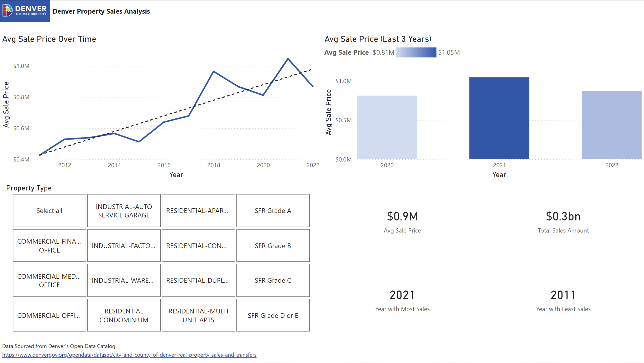
Task: Pick the Commercial-Financial Office tile
Action: pyautogui.click(x=49, y=246)
